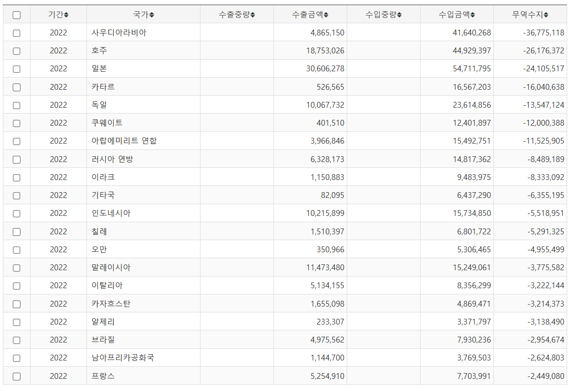Click export value 18,753,026
The image size is (573, 392).
[325, 50]
